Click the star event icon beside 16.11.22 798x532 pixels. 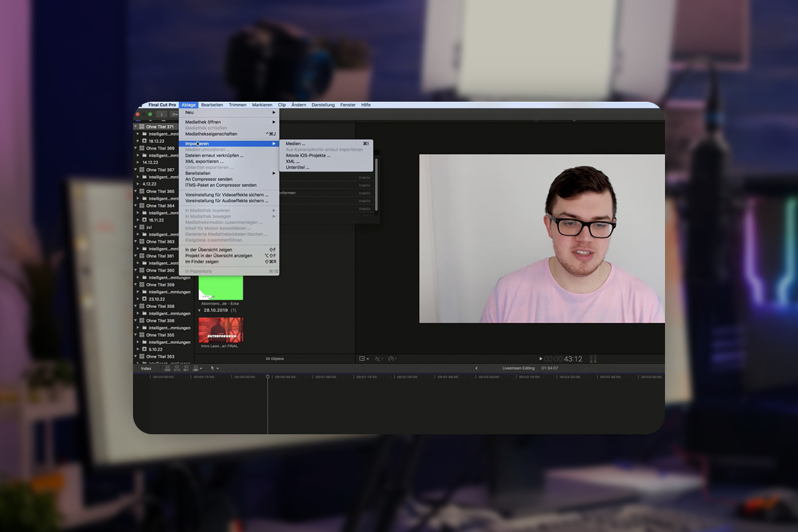tap(144, 219)
